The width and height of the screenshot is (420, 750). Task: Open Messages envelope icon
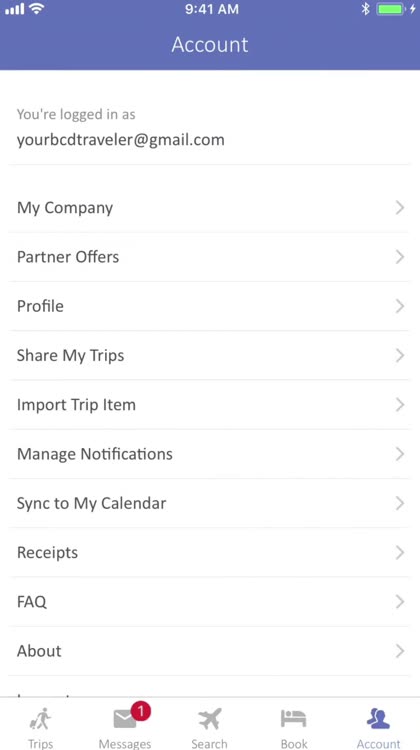(125, 719)
